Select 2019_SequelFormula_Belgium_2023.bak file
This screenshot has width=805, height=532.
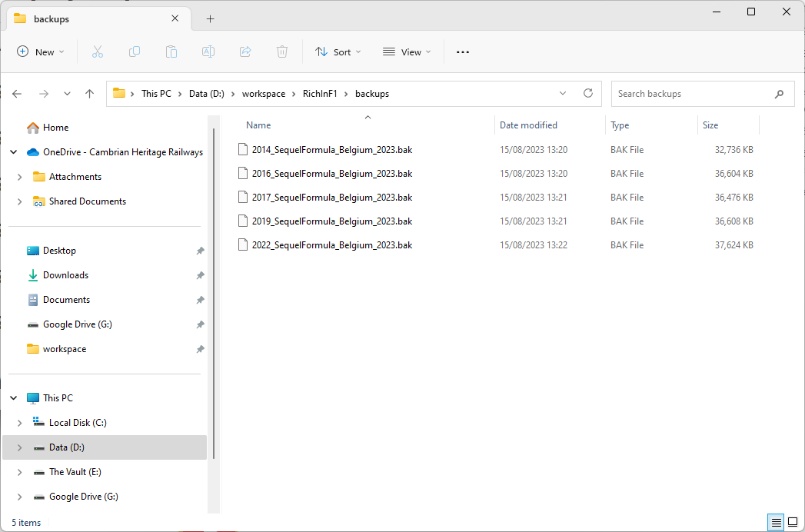pyautogui.click(x=331, y=221)
